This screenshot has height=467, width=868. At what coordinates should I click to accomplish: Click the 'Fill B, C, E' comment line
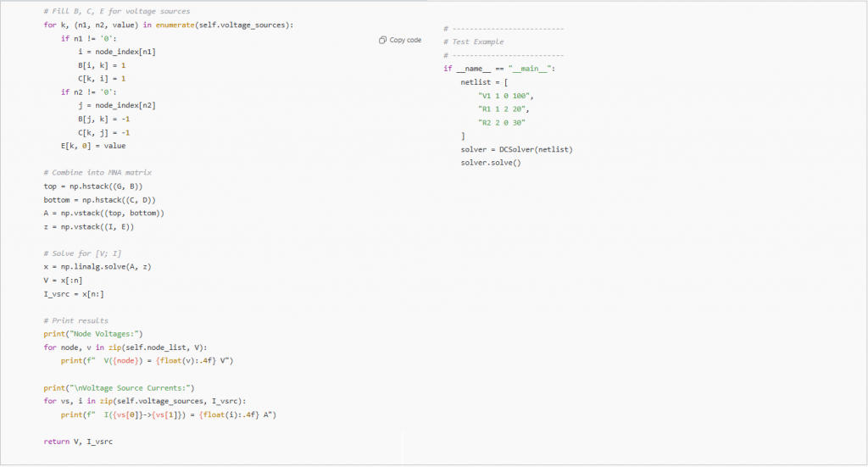[117, 11]
